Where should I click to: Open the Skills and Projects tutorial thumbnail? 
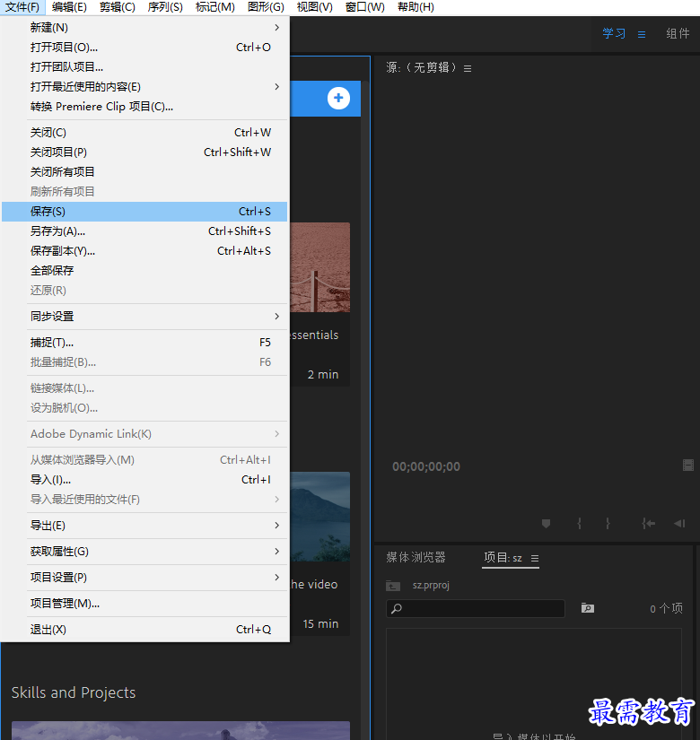pyautogui.click(x=181, y=730)
